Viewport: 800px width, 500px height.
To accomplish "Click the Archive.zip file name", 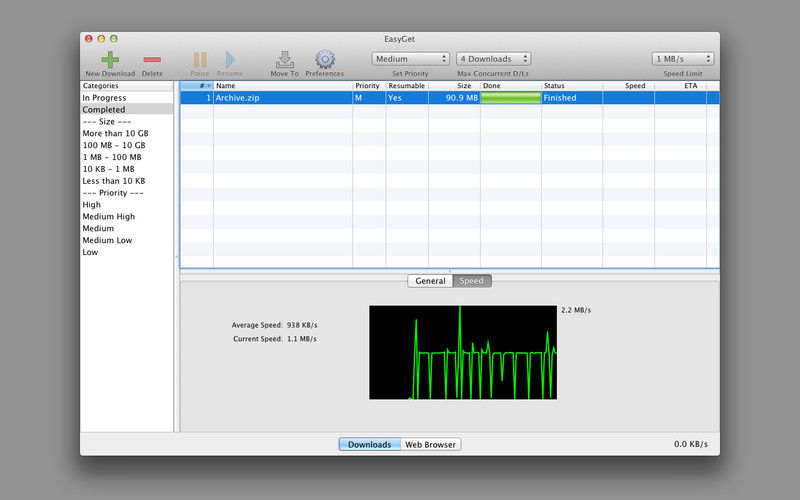I will click(x=237, y=98).
